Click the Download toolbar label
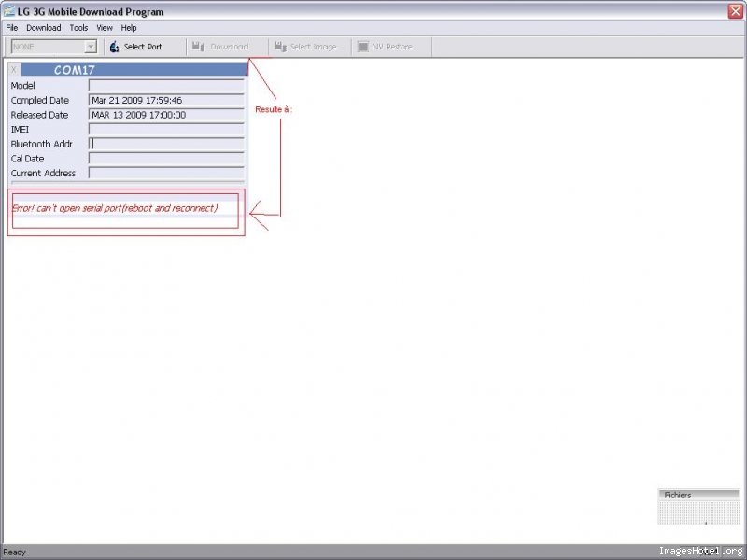 229,47
